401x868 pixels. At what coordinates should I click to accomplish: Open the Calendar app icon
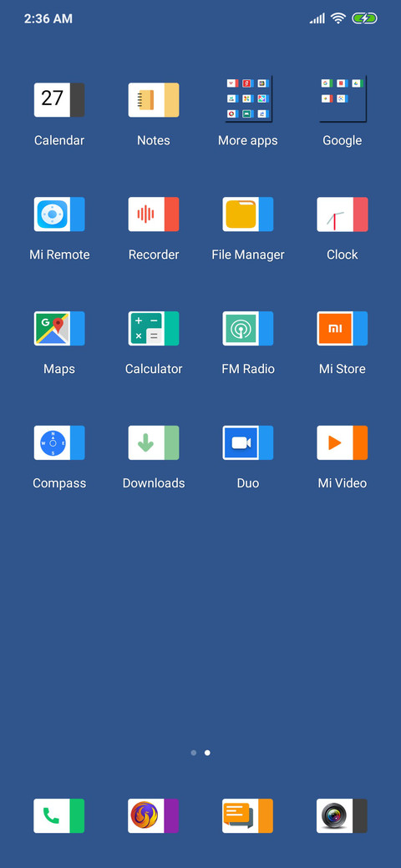pos(59,100)
